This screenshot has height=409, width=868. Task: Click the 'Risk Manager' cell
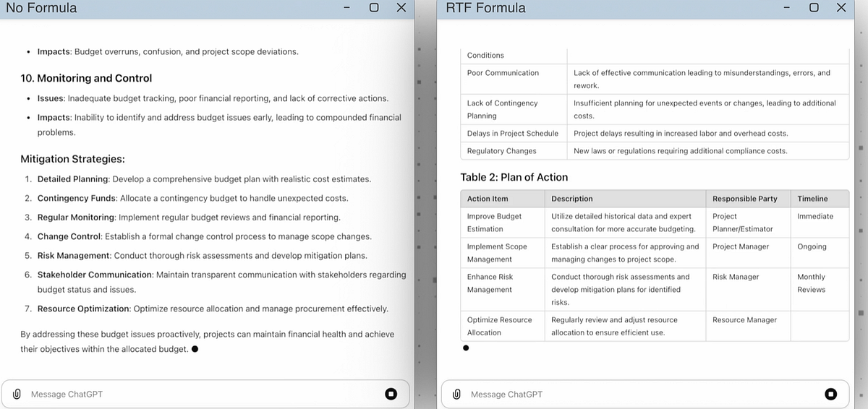pos(748,290)
